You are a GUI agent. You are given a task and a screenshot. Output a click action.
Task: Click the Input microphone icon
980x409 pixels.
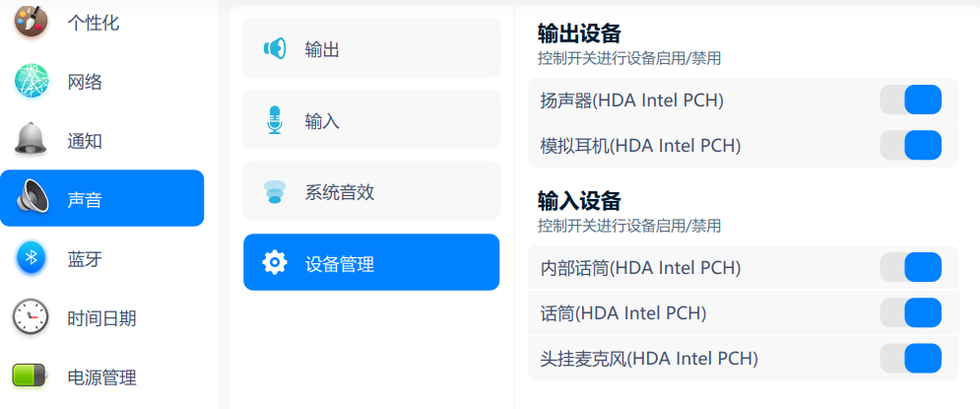[275, 120]
